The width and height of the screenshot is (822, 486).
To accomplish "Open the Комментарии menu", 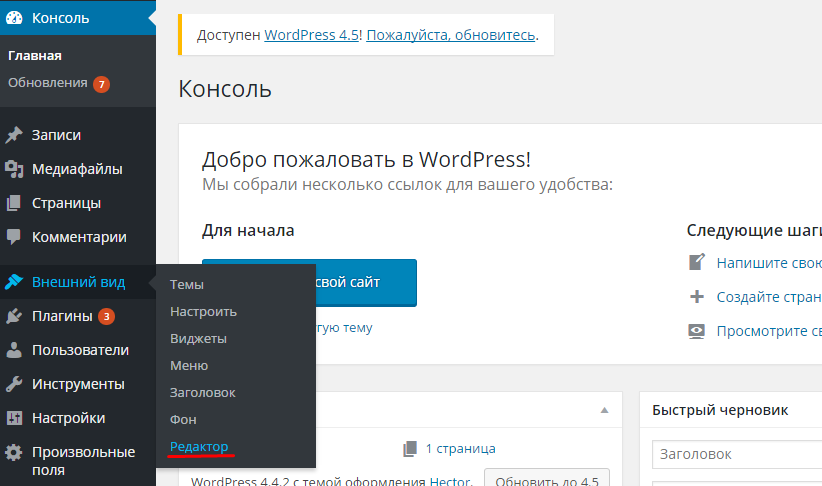I will coord(78,237).
